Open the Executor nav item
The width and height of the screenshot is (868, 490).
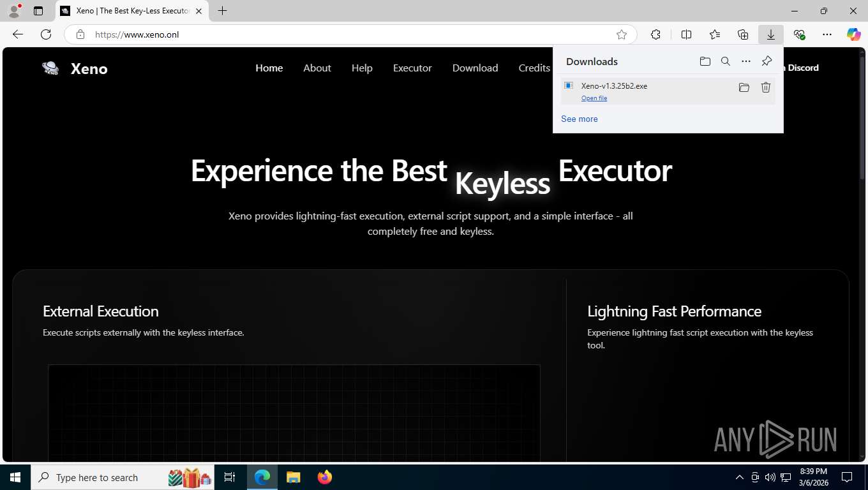[412, 68]
